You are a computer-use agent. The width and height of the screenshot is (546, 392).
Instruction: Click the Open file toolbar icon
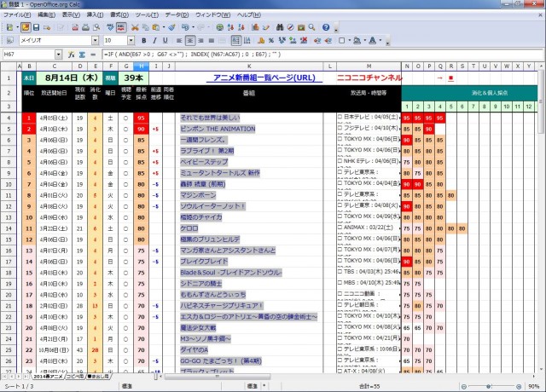(x=26, y=27)
